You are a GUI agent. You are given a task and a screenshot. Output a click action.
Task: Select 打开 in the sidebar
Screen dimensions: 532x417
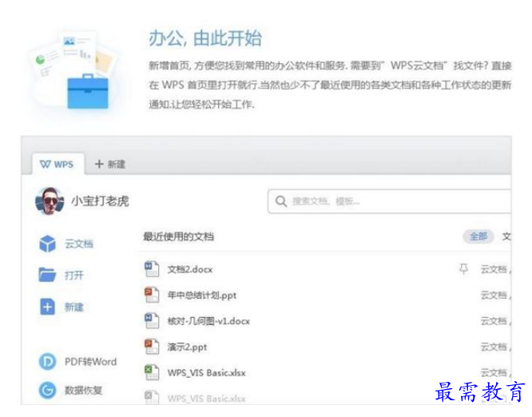[x=74, y=275]
